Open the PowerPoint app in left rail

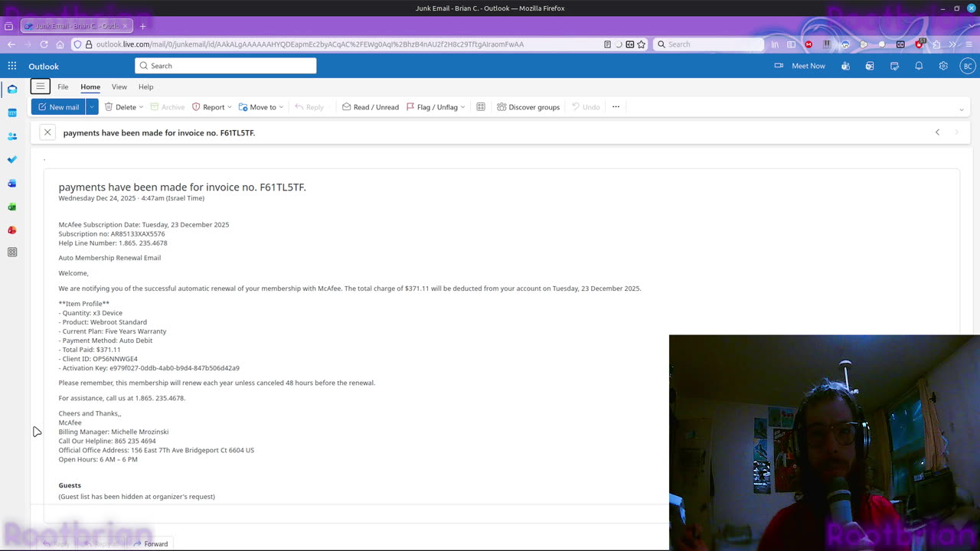(12, 230)
